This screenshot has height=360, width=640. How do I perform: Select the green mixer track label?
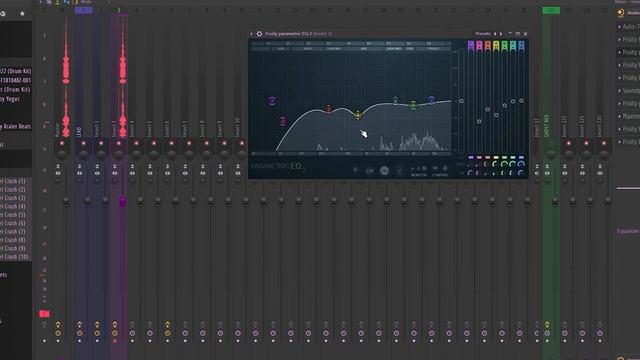tap(547, 126)
